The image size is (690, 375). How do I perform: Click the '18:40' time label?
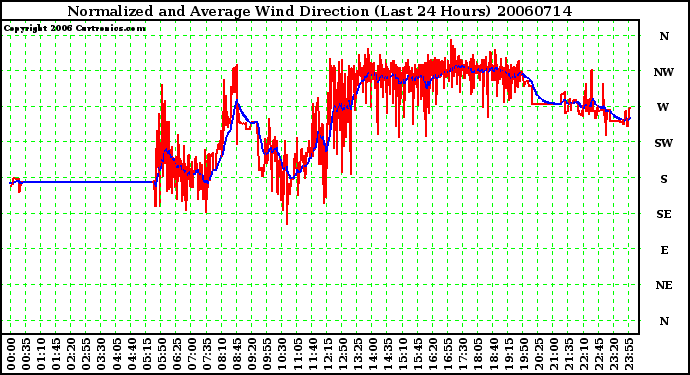pos(493,354)
